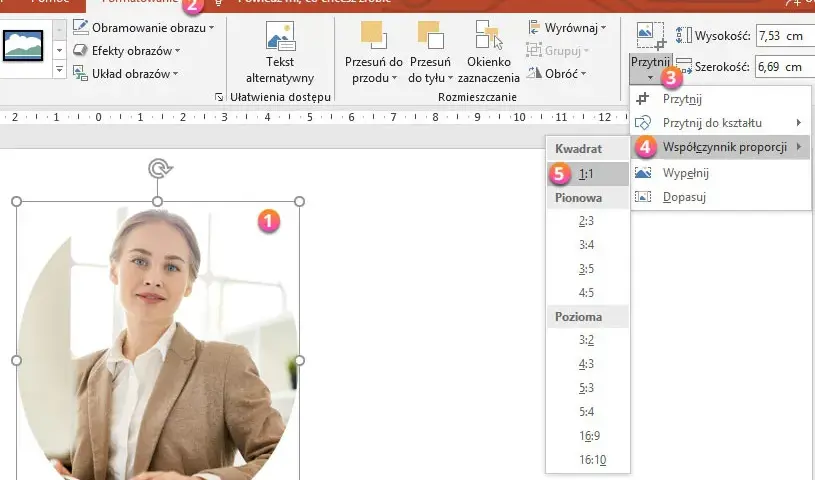Expand the picture styles gallery More arrow

[59, 69]
